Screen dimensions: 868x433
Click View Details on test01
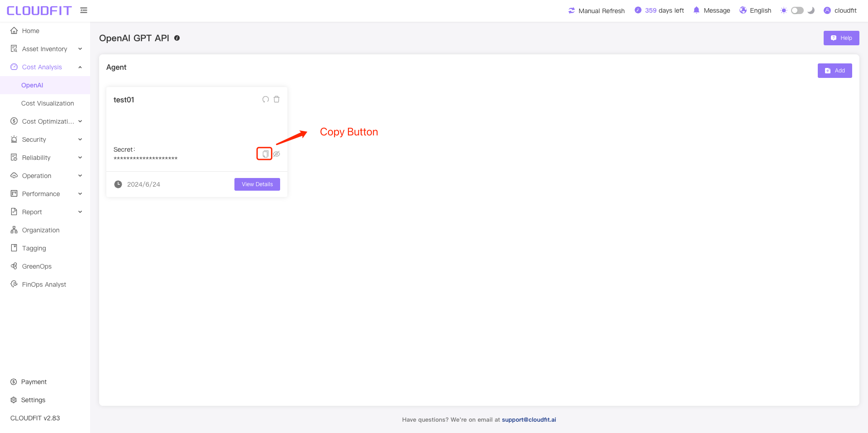point(257,184)
